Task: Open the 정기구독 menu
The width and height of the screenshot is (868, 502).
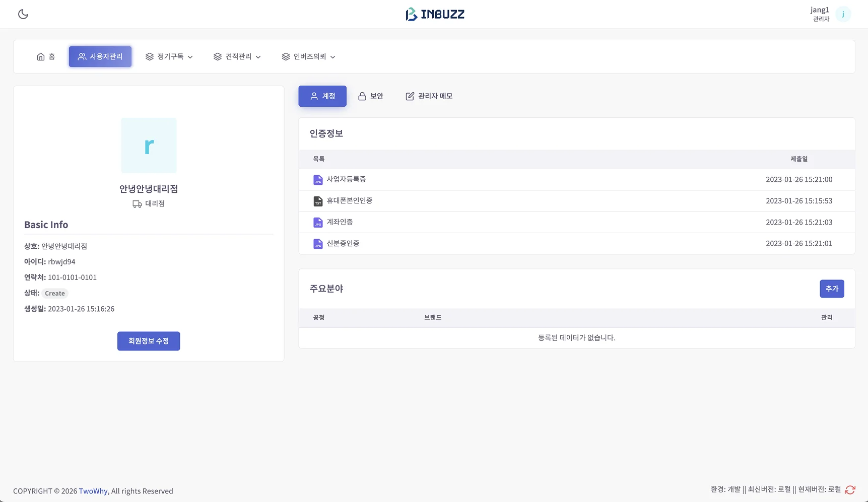Action: [169, 57]
